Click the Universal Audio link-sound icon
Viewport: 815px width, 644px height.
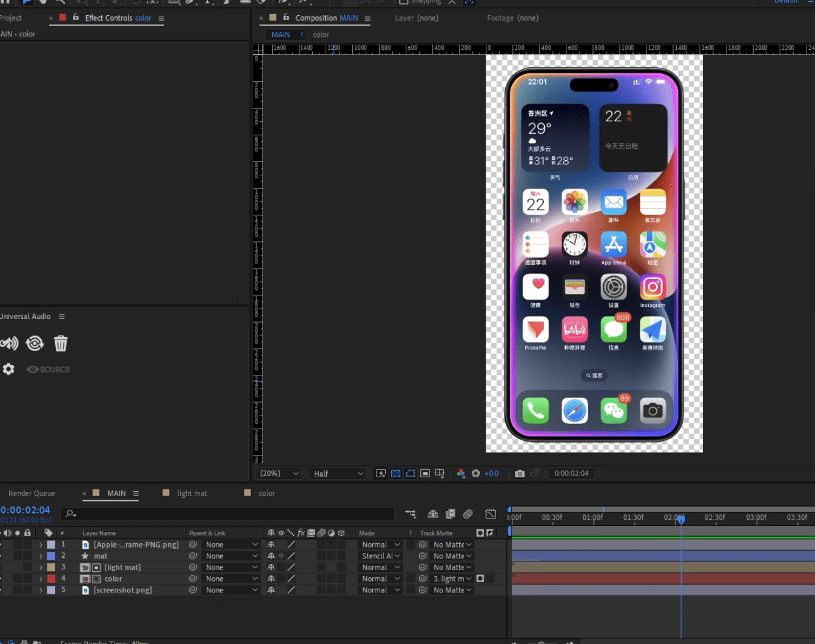point(9,344)
